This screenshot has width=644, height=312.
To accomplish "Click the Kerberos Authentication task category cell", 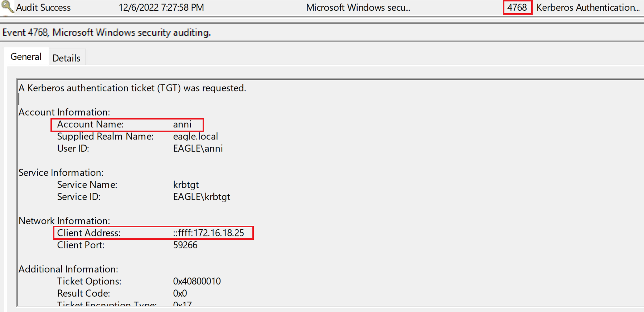I will 588,8.
